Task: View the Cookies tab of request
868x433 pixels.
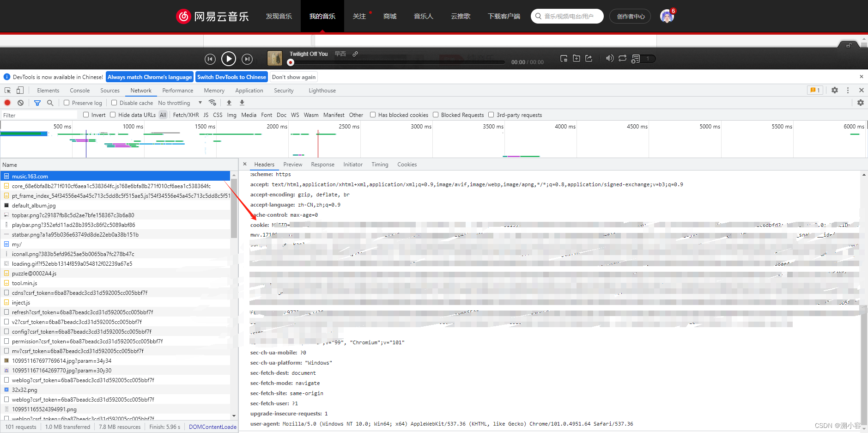Action: point(407,165)
